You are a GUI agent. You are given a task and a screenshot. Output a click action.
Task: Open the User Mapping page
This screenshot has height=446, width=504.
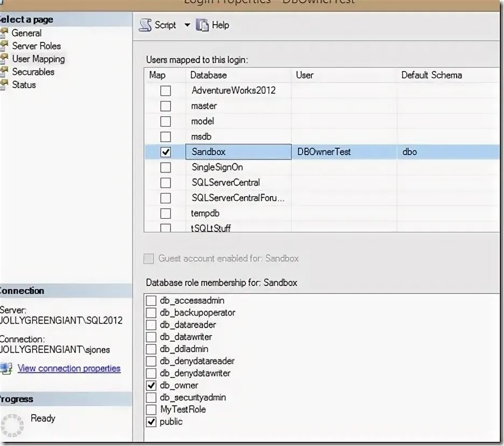click(38, 59)
